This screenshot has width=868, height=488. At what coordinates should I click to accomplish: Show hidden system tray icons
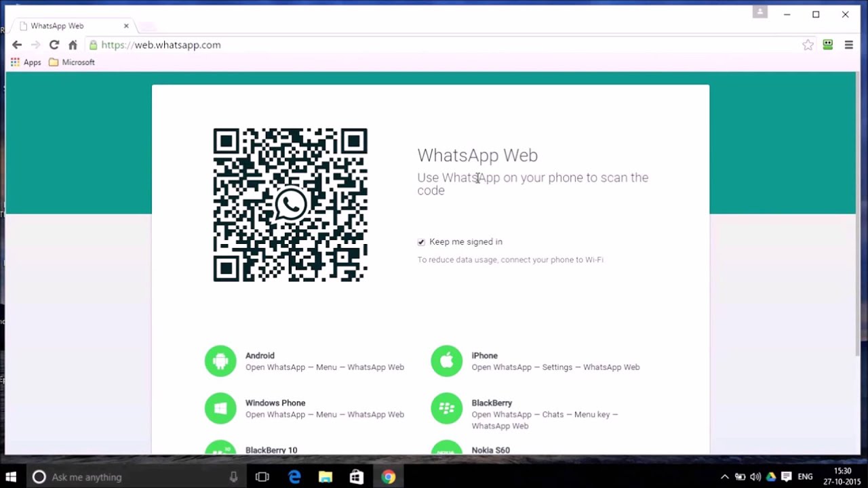pos(724,477)
